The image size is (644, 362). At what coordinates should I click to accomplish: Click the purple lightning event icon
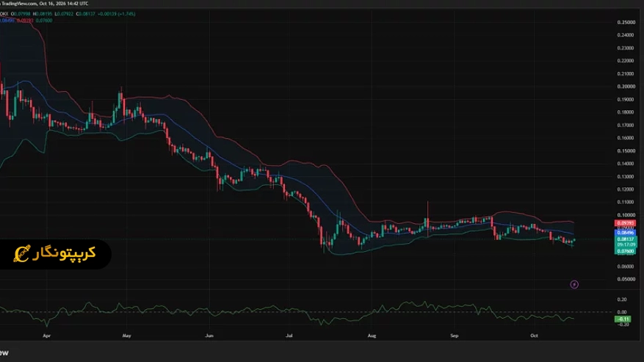[x=574, y=284]
